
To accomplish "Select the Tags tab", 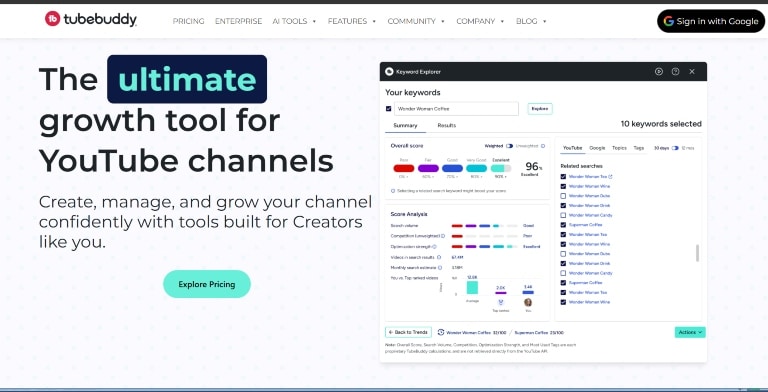I will 639,148.
